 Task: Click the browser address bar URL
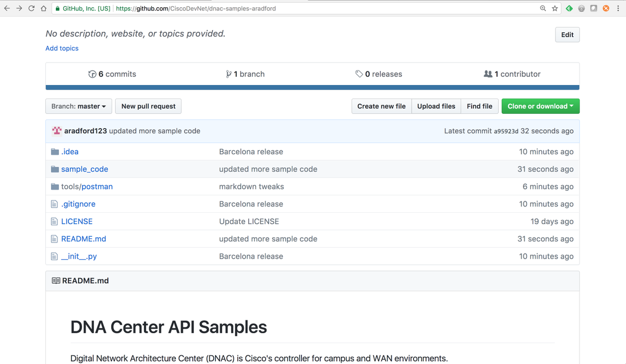(196, 9)
